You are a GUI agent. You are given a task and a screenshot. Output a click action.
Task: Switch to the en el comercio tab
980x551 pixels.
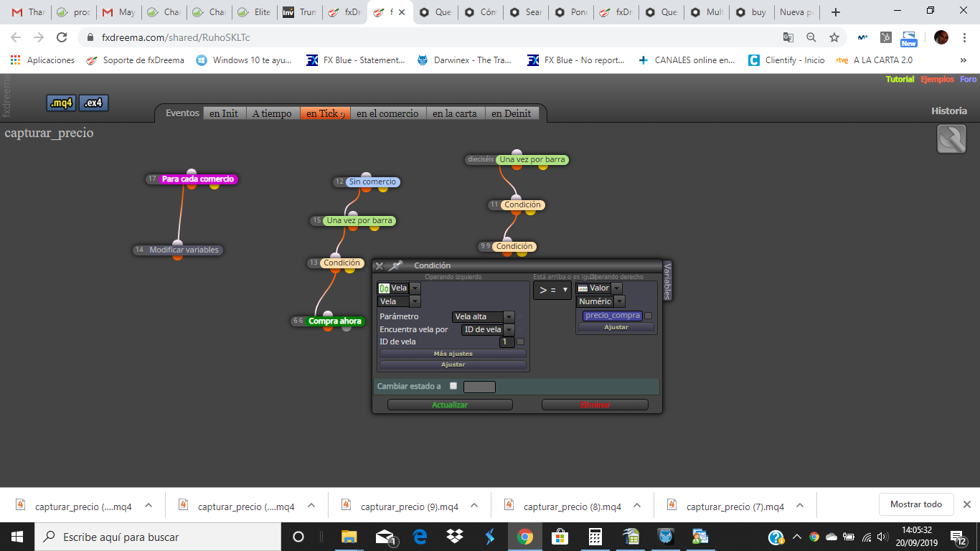[x=387, y=113]
